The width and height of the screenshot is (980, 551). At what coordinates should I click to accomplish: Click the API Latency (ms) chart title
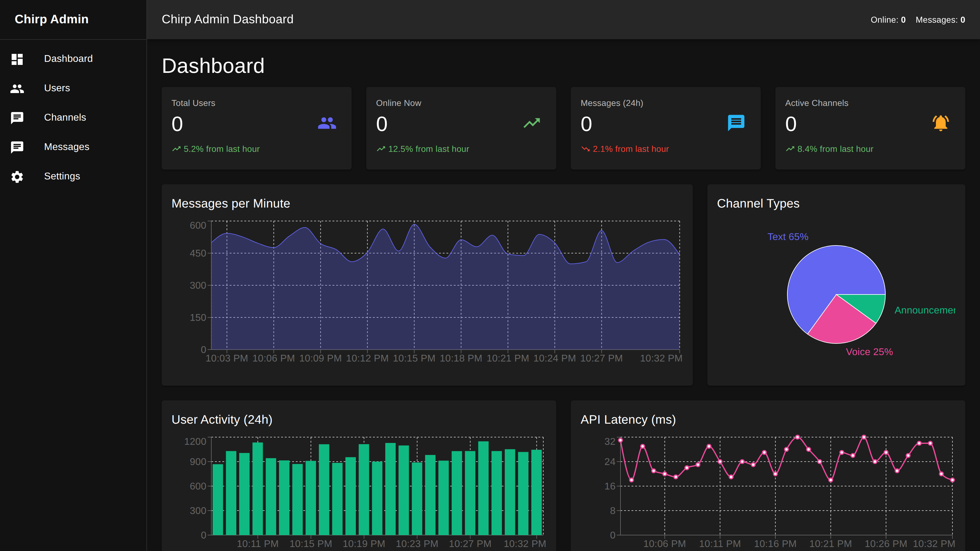click(628, 420)
